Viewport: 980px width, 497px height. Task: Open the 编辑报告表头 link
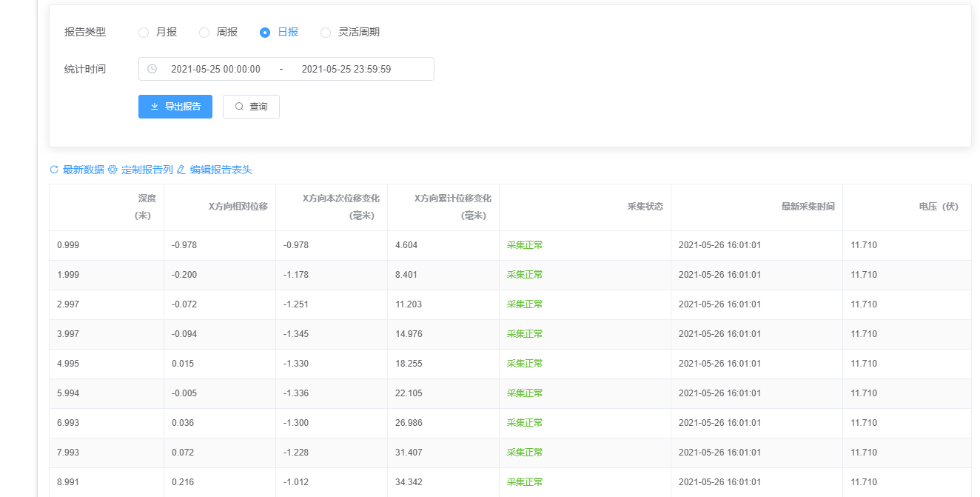(215, 170)
